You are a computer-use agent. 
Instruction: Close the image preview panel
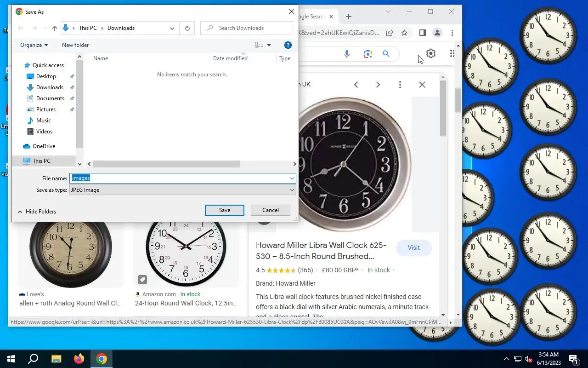(x=422, y=85)
